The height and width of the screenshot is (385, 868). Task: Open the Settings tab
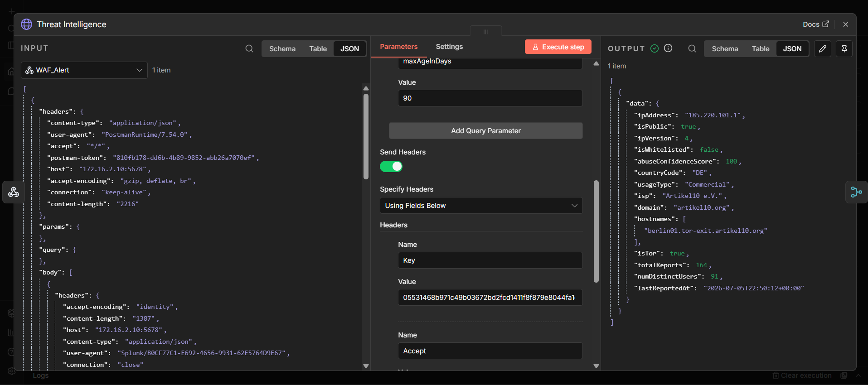tap(449, 47)
